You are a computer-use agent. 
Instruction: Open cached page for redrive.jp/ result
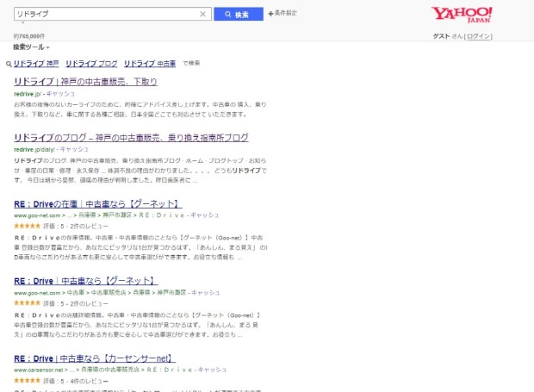click(60, 94)
